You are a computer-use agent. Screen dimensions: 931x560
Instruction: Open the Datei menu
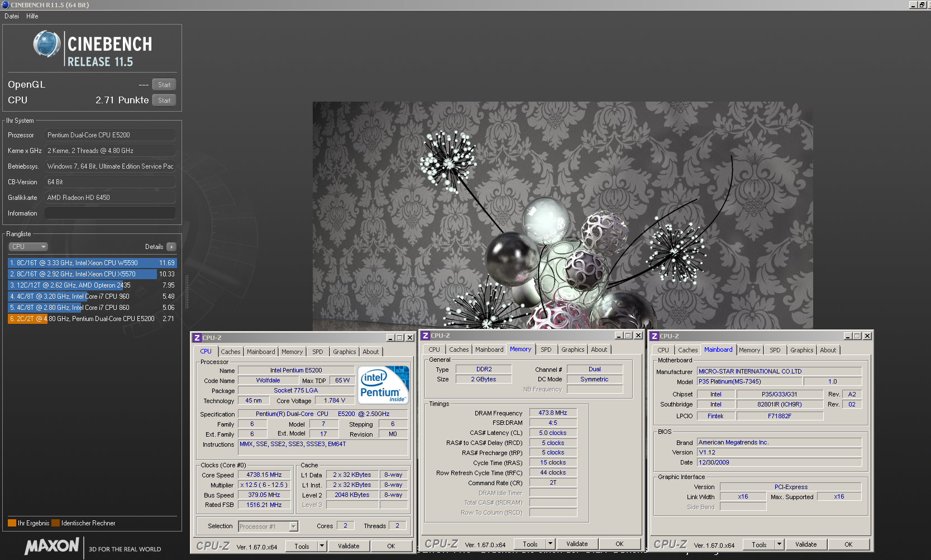tap(12, 16)
